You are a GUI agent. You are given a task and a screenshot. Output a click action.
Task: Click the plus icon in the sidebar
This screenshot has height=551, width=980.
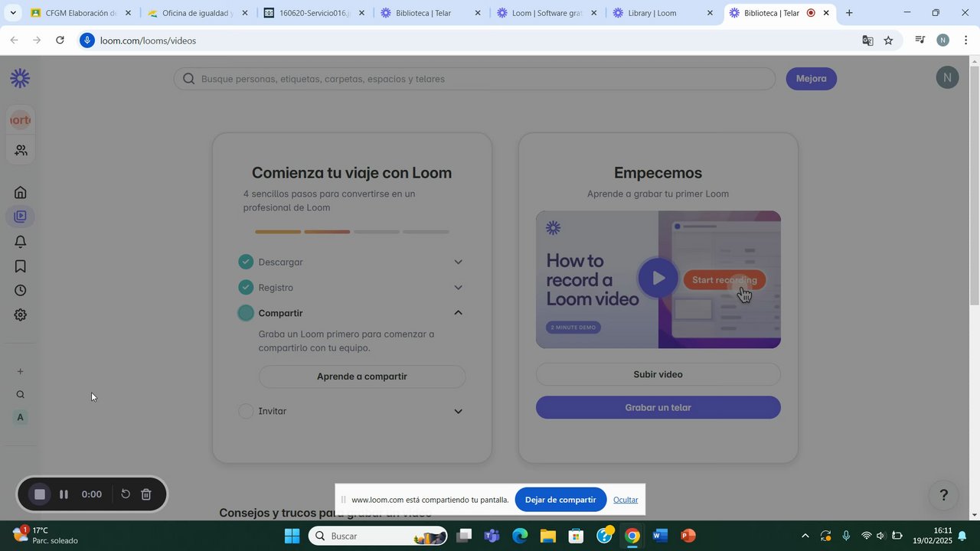pyautogui.click(x=21, y=372)
